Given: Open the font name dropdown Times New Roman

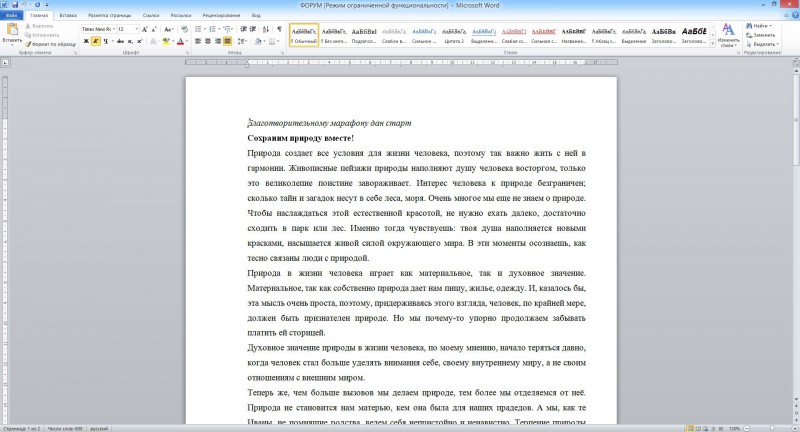Looking at the screenshot, I should point(114,29).
